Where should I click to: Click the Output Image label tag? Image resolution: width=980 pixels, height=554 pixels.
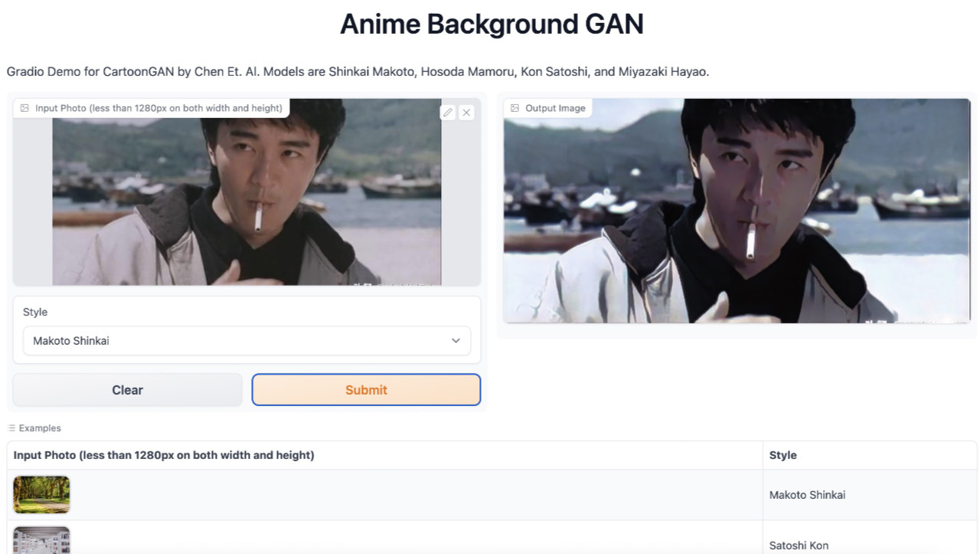click(547, 108)
